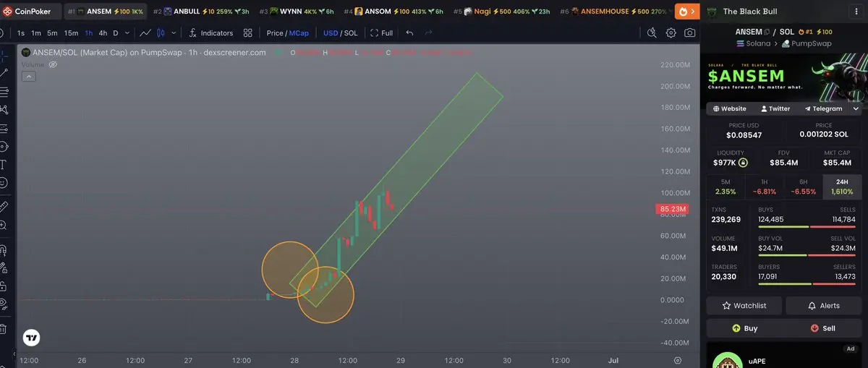Set the chart interval to 4h

pos(103,33)
